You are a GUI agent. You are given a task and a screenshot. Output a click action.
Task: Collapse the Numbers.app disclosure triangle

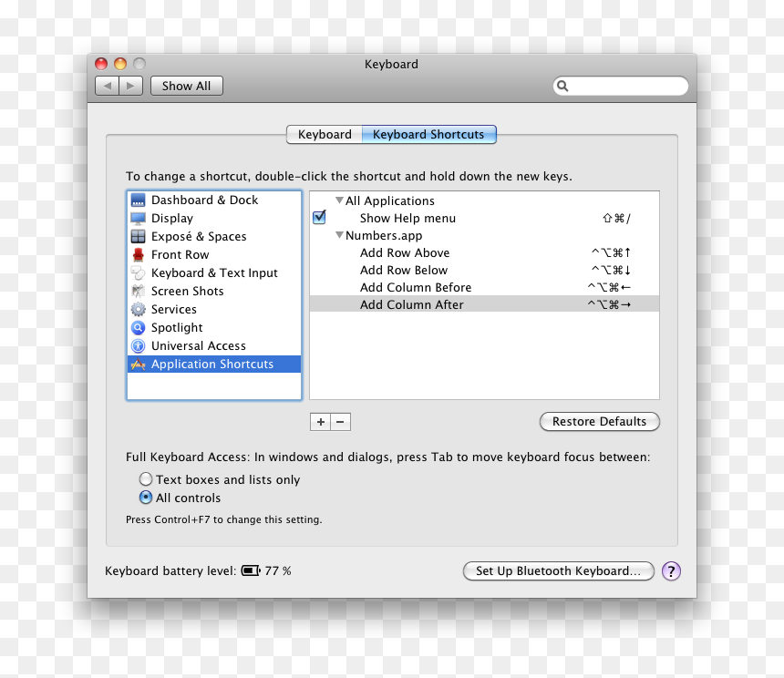click(x=339, y=235)
